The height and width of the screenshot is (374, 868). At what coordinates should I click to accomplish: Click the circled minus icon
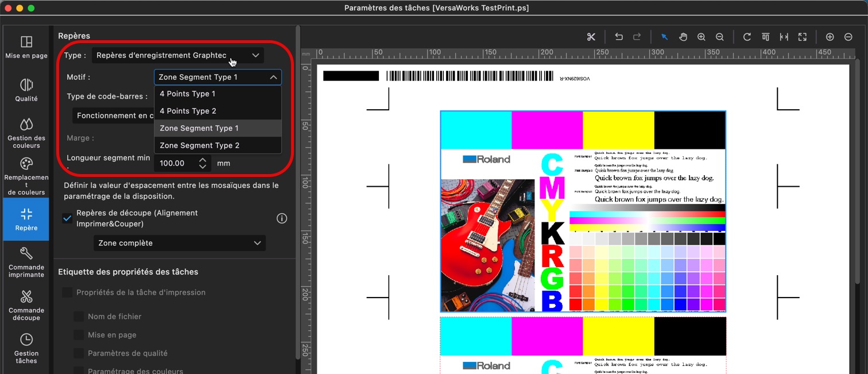pyautogui.click(x=848, y=37)
